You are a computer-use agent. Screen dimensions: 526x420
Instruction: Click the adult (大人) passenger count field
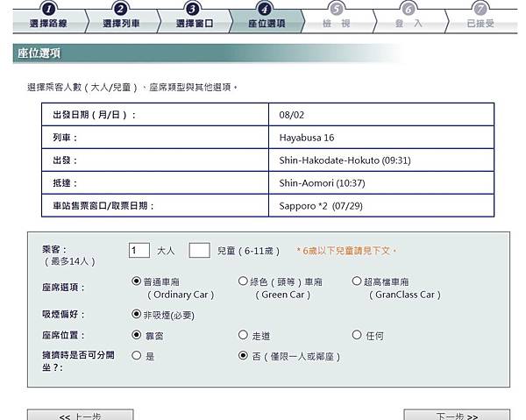[139, 250]
